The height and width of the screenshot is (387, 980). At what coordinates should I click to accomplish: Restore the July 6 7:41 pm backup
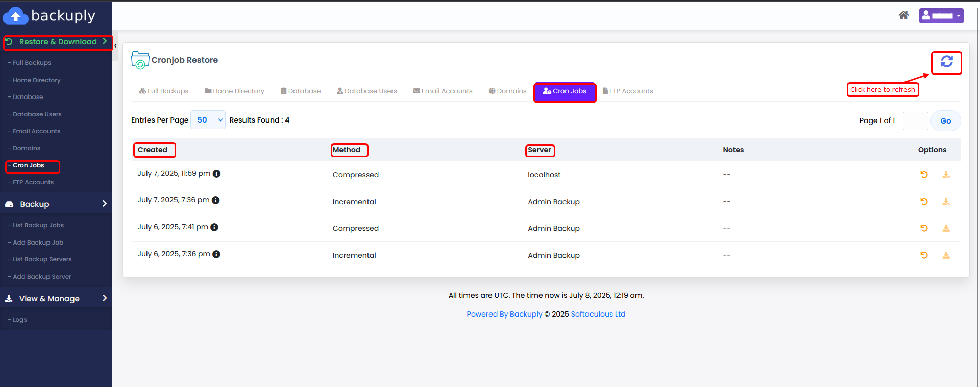[924, 228]
